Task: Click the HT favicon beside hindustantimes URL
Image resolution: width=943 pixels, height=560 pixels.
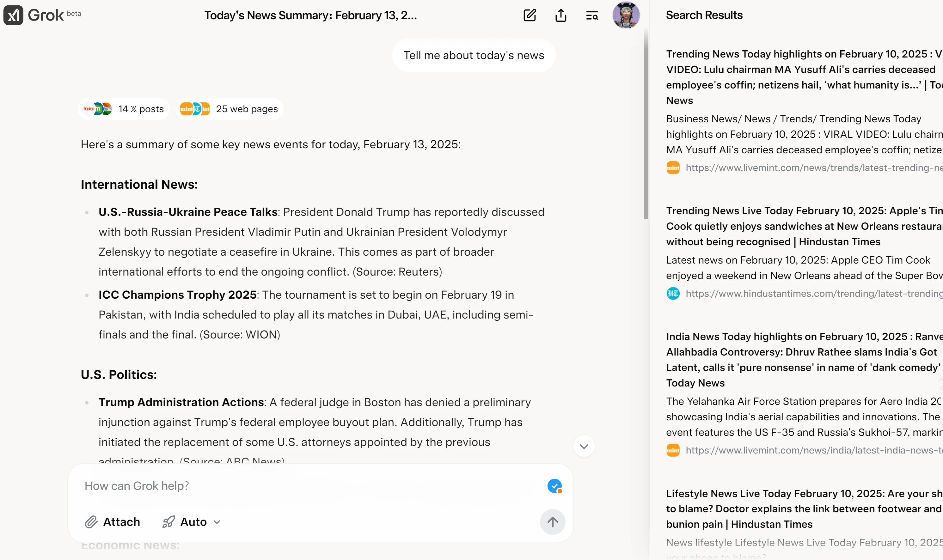Action: pos(673,294)
